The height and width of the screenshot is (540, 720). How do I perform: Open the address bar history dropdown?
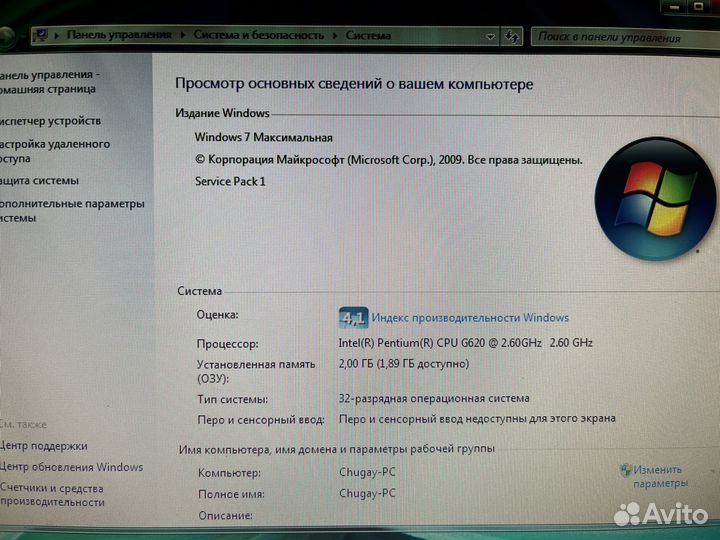point(490,37)
